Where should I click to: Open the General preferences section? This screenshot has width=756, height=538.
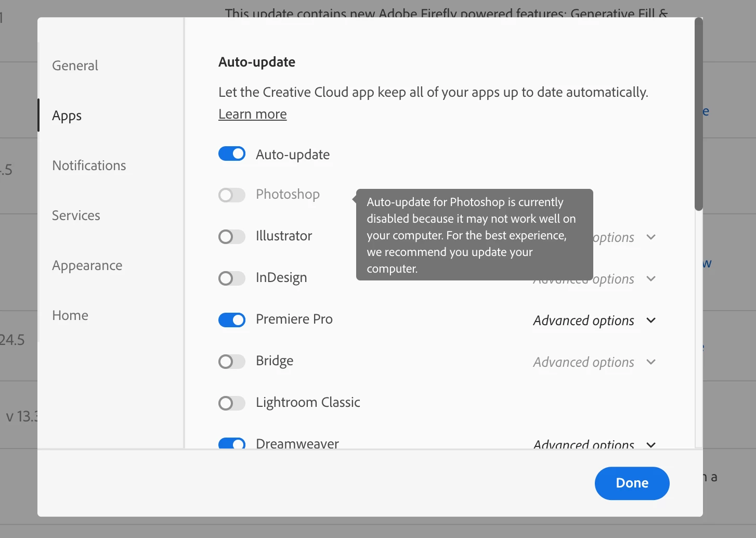pyautogui.click(x=75, y=66)
